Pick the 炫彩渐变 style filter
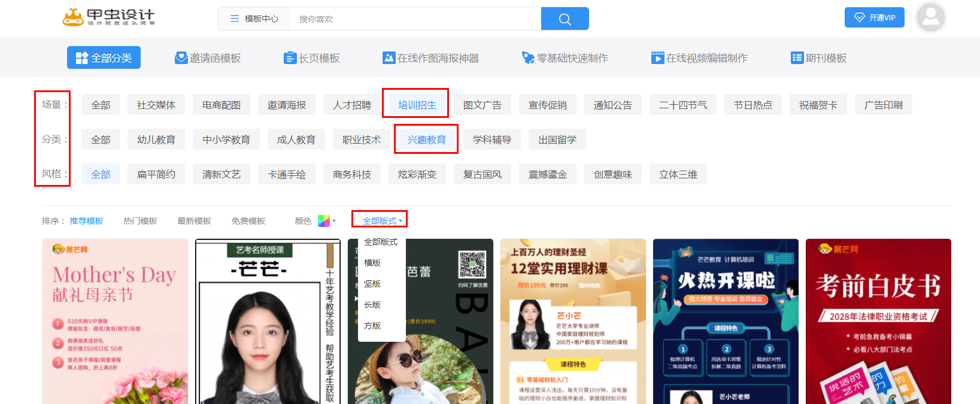980x404 pixels. click(x=417, y=174)
